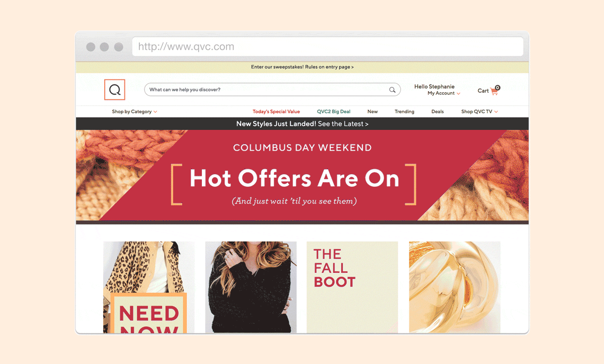
Task: Click the QVC Q logo
Action: [x=115, y=90]
